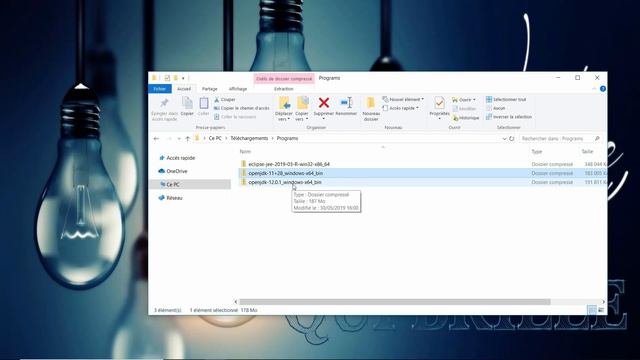The height and width of the screenshot is (360, 640).
Task: Select eclipse-jee-2019-03-R-win32-x86_64 file
Action: [289, 164]
